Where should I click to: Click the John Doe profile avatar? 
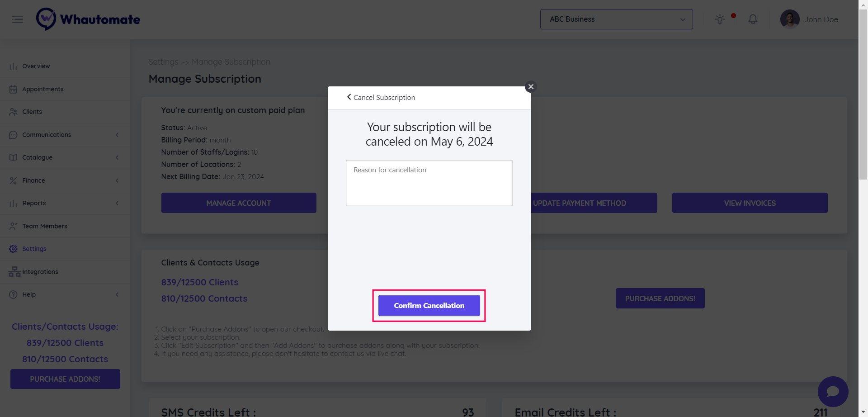click(x=790, y=19)
